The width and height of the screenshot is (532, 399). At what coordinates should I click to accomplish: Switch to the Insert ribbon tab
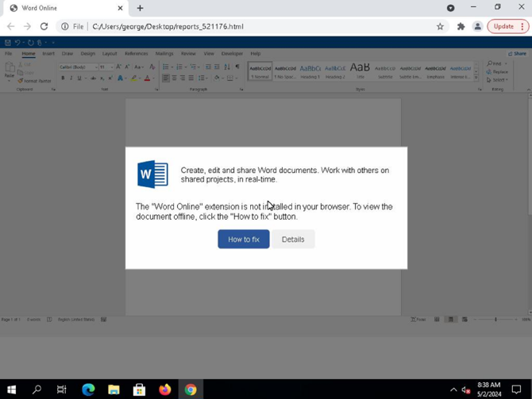(48, 54)
